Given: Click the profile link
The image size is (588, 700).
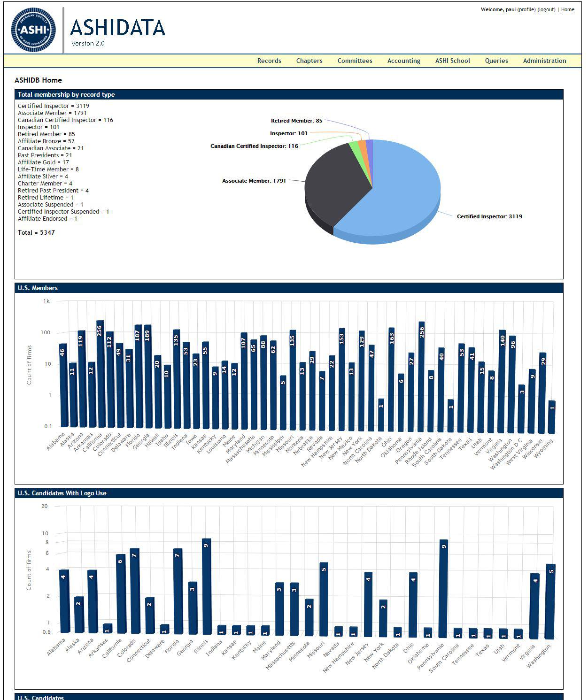Looking at the screenshot, I should click(x=526, y=9).
